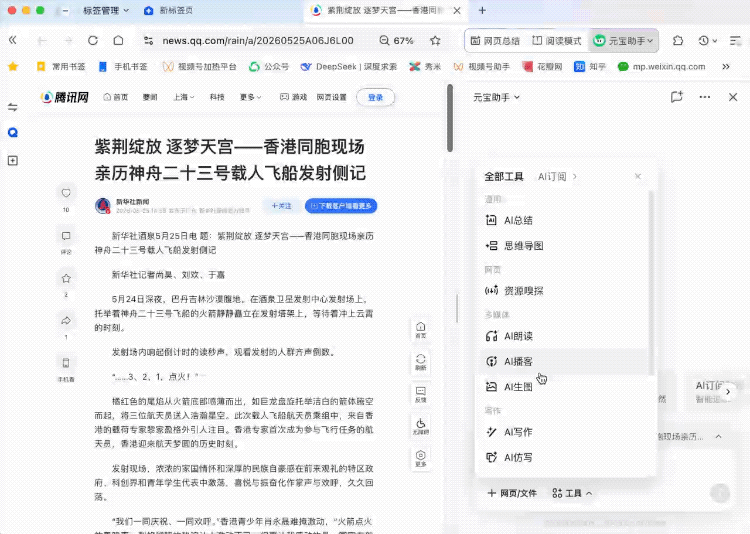Screen dimensions: 750x534
Task: Show more bookmarks chevron
Action: coord(726,67)
